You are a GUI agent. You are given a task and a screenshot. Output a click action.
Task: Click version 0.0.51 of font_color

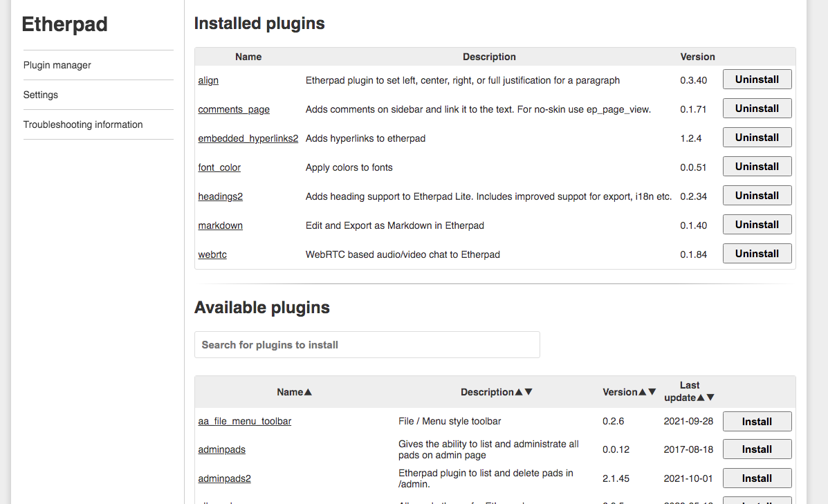pos(693,167)
